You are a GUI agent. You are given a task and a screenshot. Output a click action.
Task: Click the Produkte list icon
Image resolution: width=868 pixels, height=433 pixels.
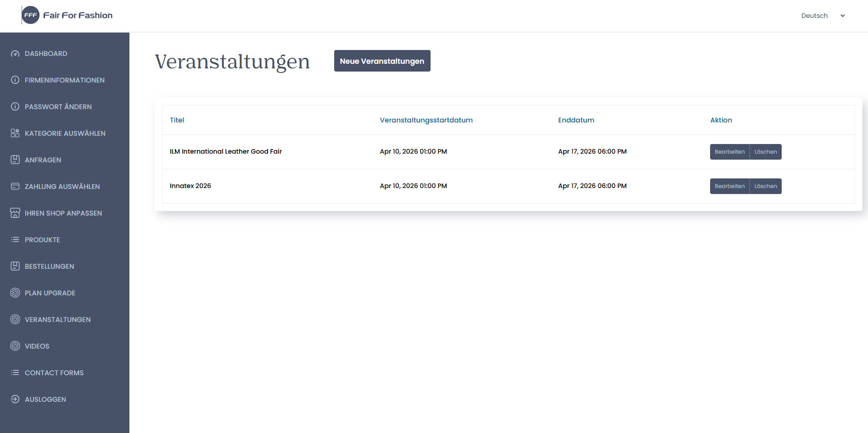(x=15, y=240)
